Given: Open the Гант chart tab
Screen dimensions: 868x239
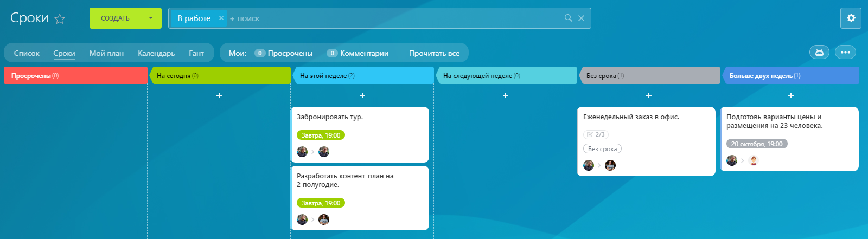Looking at the screenshot, I should 196,53.
